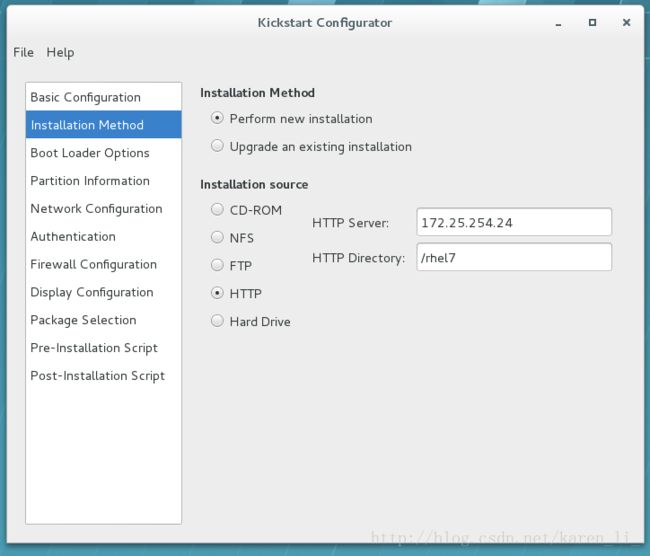The height and width of the screenshot is (556, 650).
Task: Choose Upgrade an existing installation option
Action: [x=217, y=146]
